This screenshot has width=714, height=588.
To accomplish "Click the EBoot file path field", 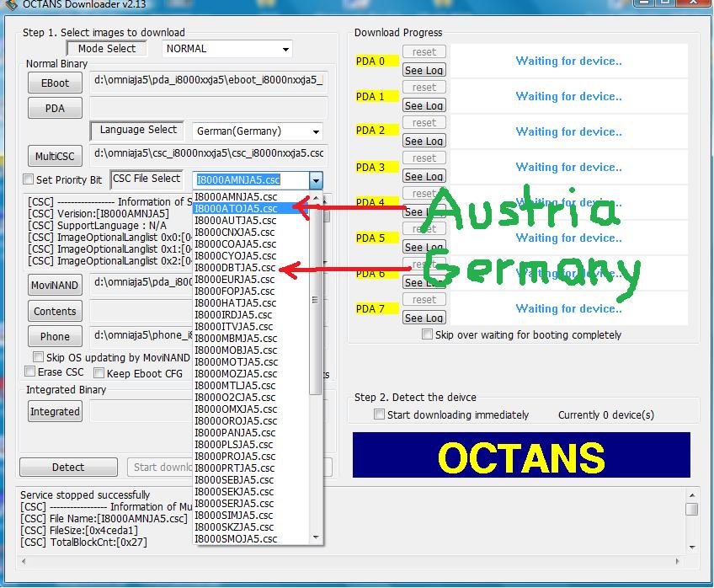I will tap(209, 82).
